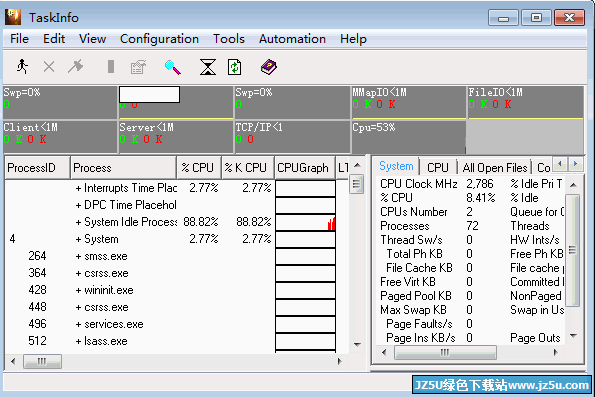
Task: Click process list horizontal scroll left arrow
Action: (x=13, y=361)
